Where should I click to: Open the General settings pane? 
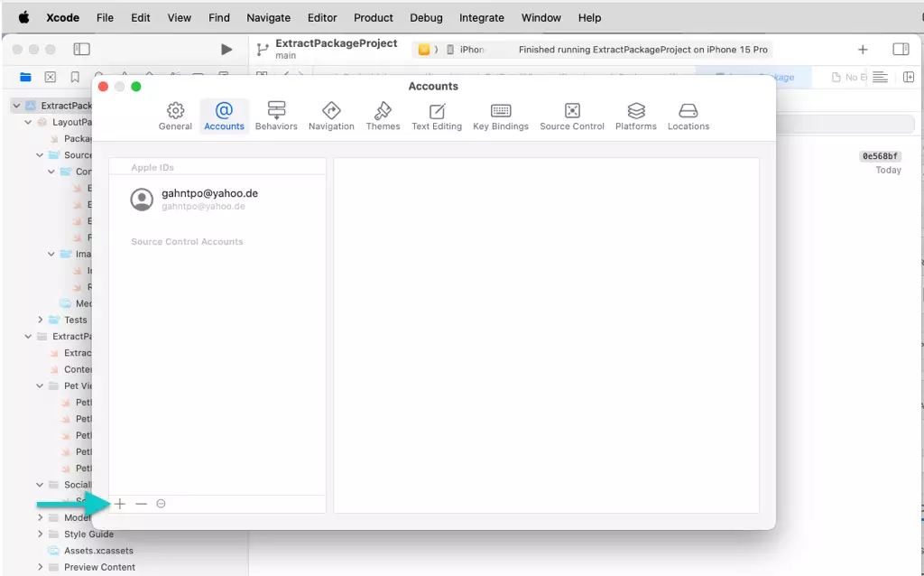(x=175, y=116)
